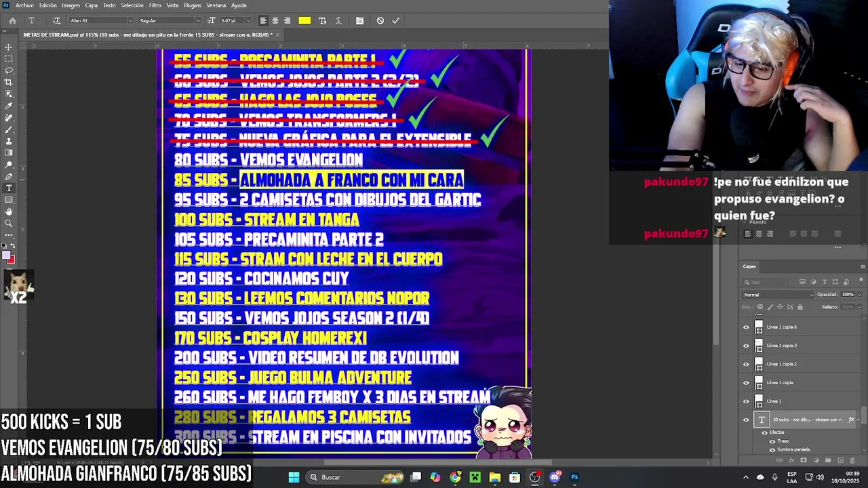Image resolution: width=868 pixels, height=488 pixels.
Task: Click the Home icon in options bar
Action: pyautogui.click(x=12, y=20)
